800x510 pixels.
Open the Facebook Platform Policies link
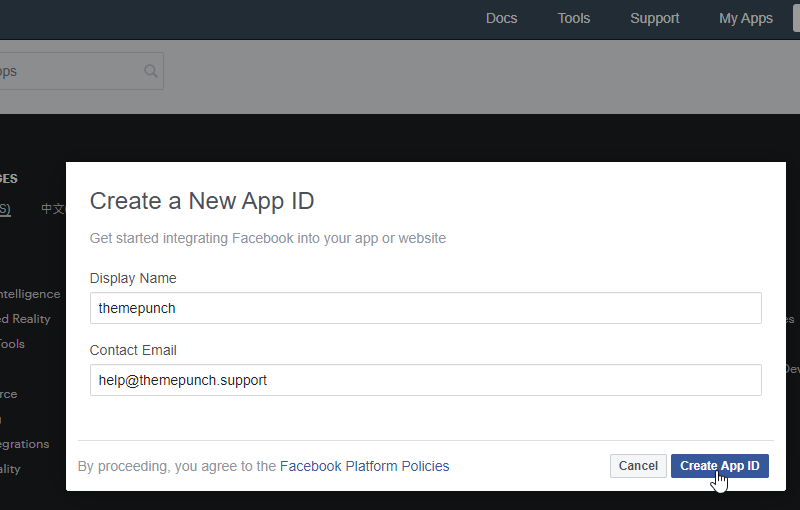coord(364,466)
